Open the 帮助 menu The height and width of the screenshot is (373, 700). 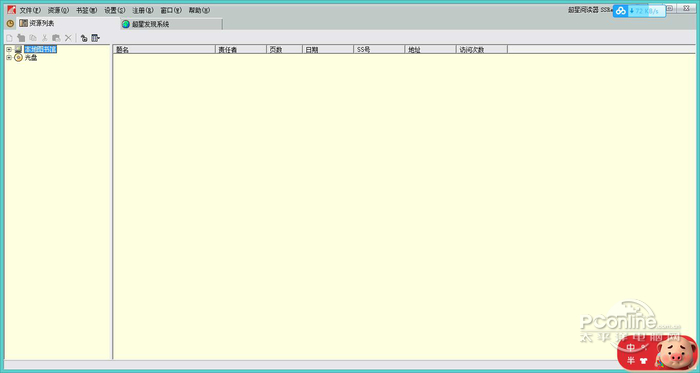tap(199, 10)
